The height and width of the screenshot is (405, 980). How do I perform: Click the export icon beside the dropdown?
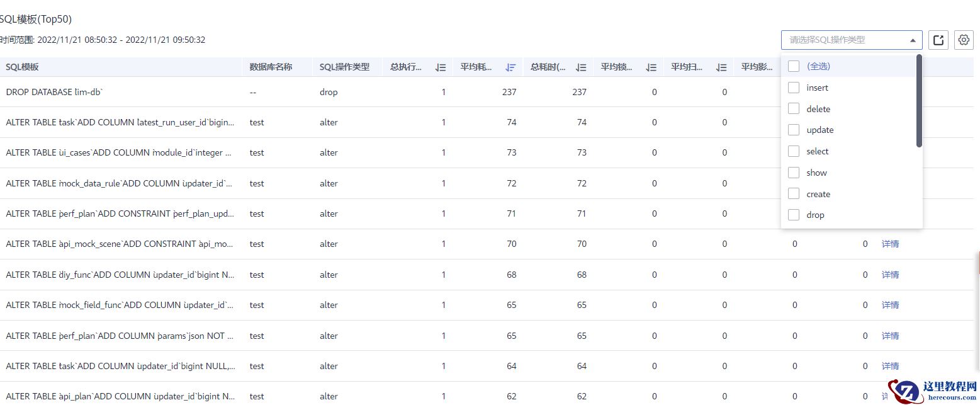click(938, 40)
